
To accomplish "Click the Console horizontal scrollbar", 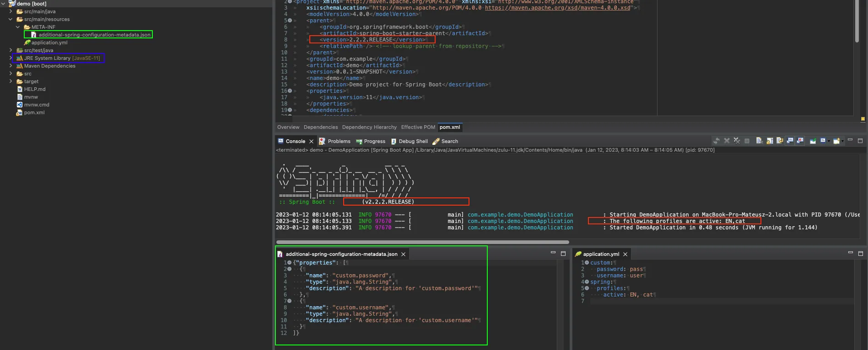I will click(x=423, y=242).
